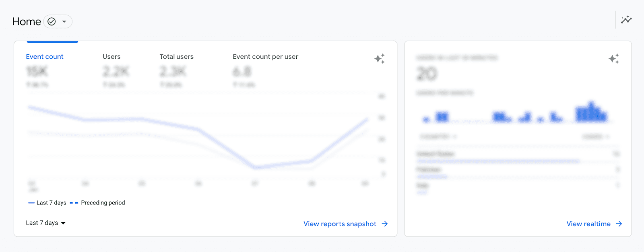Follow the View realtime link
This screenshot has height=252, width=644.
click(594, 224)
